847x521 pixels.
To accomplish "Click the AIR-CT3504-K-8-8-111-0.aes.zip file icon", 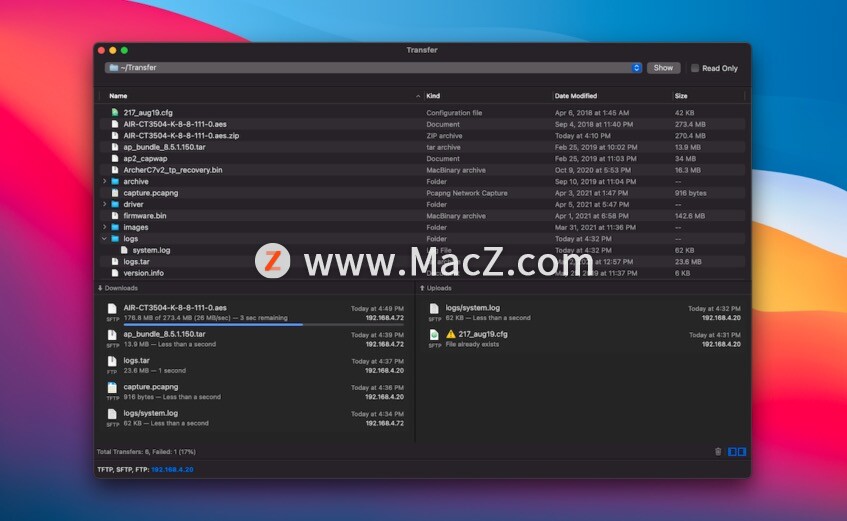I will click(115, 136).
